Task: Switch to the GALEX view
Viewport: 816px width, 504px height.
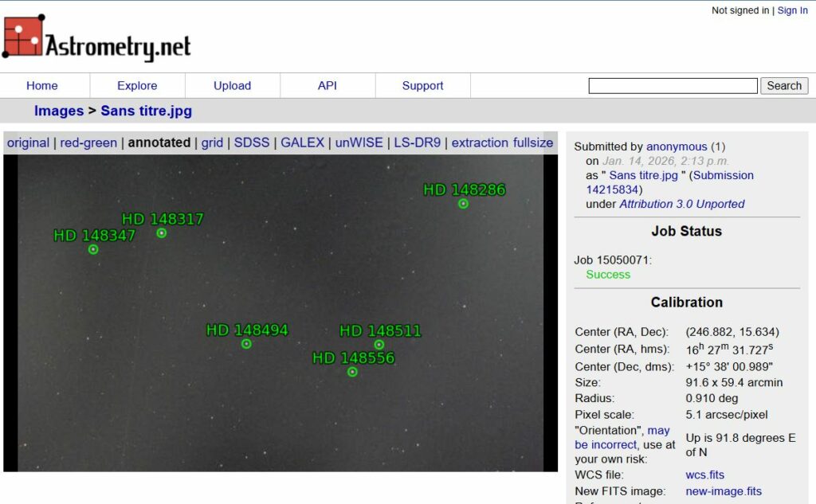Action: [303, 143]
